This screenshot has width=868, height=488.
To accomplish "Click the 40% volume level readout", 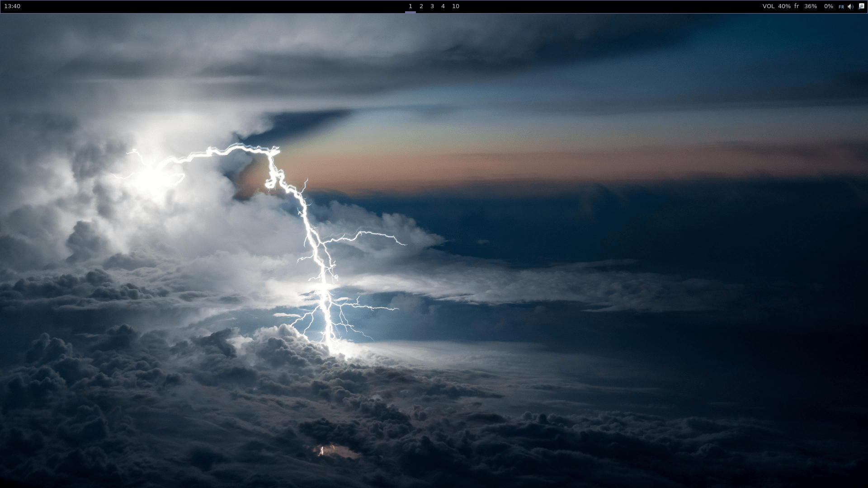I will click(x=784, y=6).
